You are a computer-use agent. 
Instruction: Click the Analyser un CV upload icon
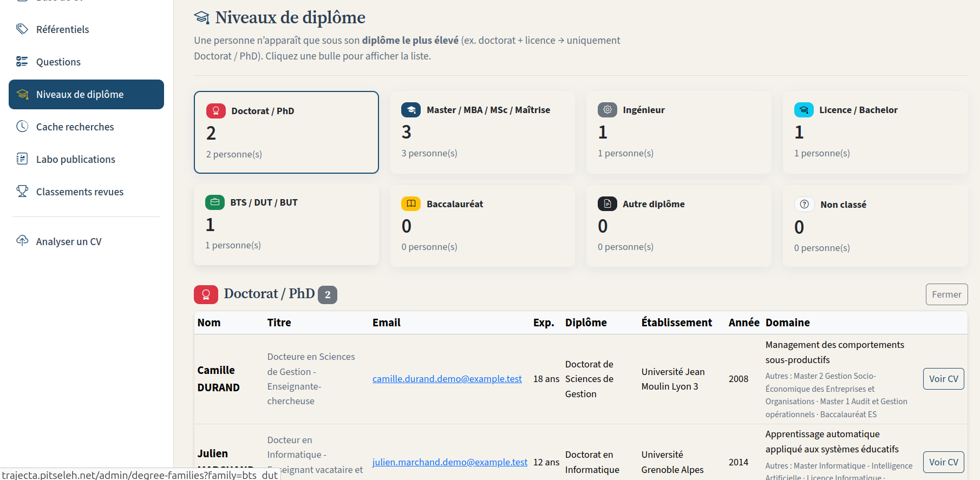(x=22, y=241)
